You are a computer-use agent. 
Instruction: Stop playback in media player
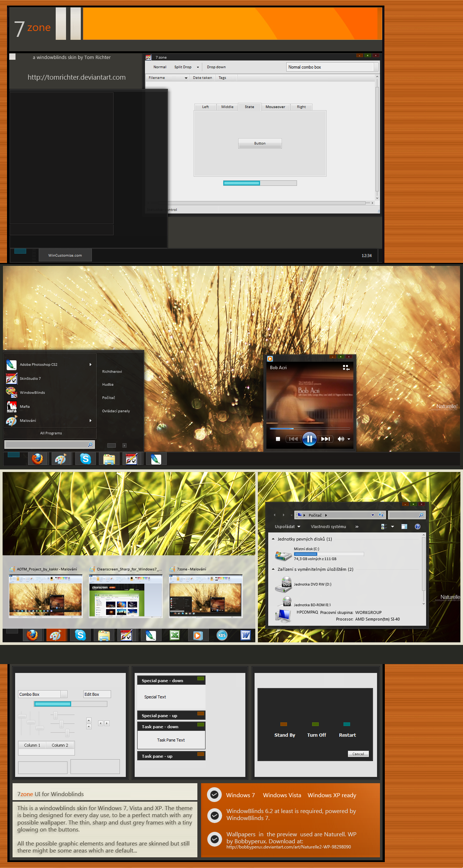coord(278,439)
